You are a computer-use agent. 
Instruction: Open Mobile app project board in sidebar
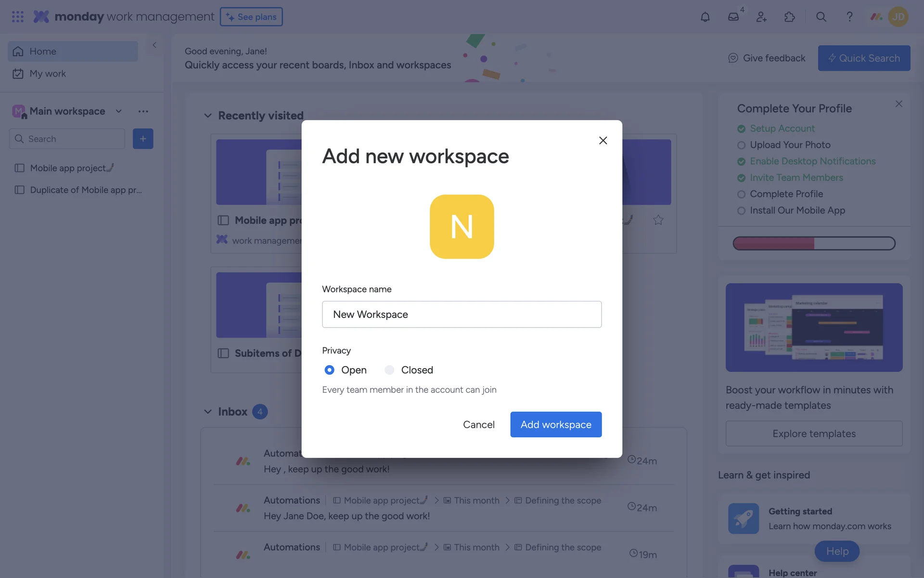[68, 168]
